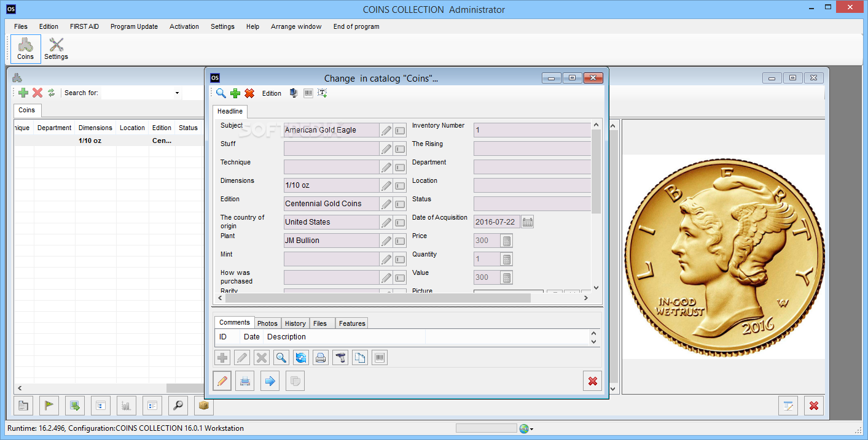The image size is (868, 440).
Task: Switch to the Photos tab
Action: tap(267, 323)
